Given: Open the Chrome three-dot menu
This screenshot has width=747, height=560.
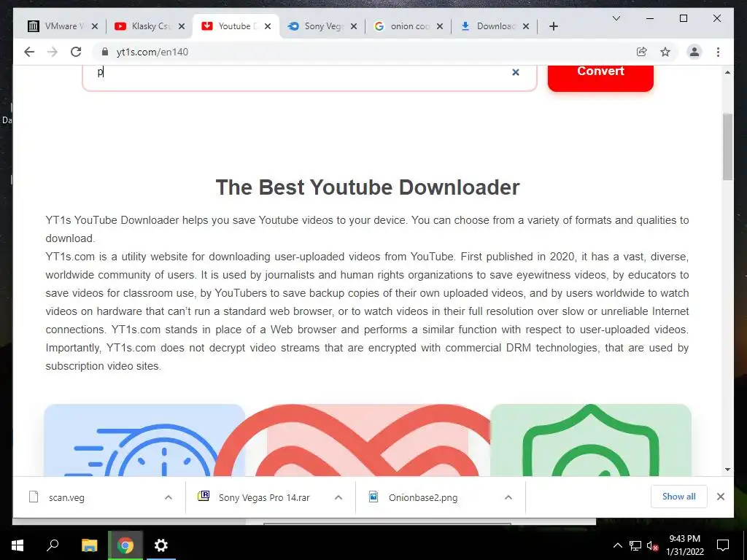Looking at the screenshot, I should (718, 52).
